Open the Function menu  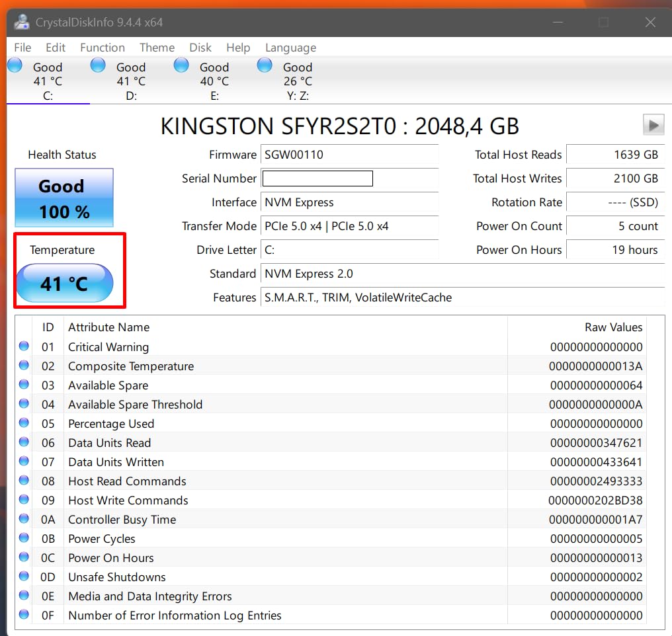click(103, 48)
